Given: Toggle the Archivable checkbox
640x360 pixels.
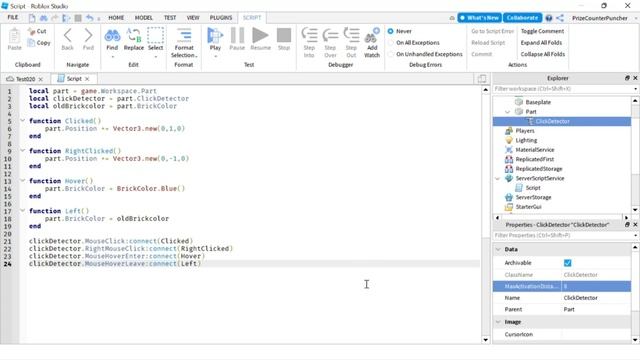Looking at the screenshot, I should tap(567, 263).
